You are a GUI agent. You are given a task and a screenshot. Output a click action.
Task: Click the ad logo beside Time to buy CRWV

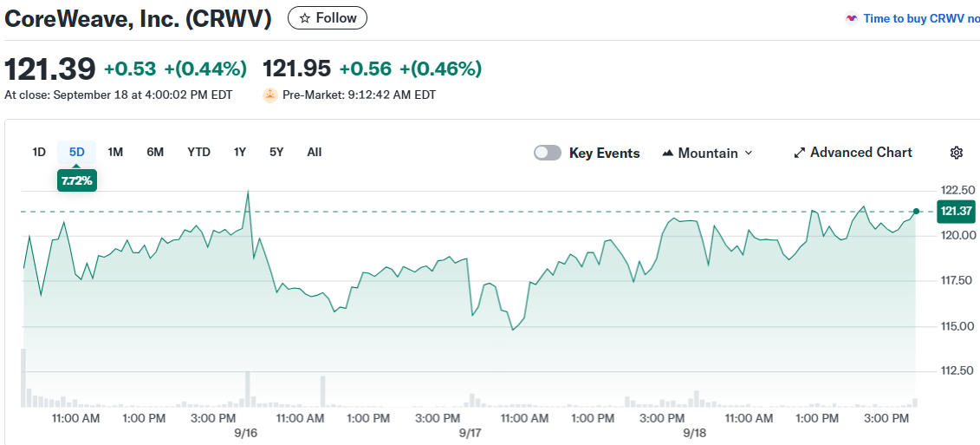[x=851, y=19]
